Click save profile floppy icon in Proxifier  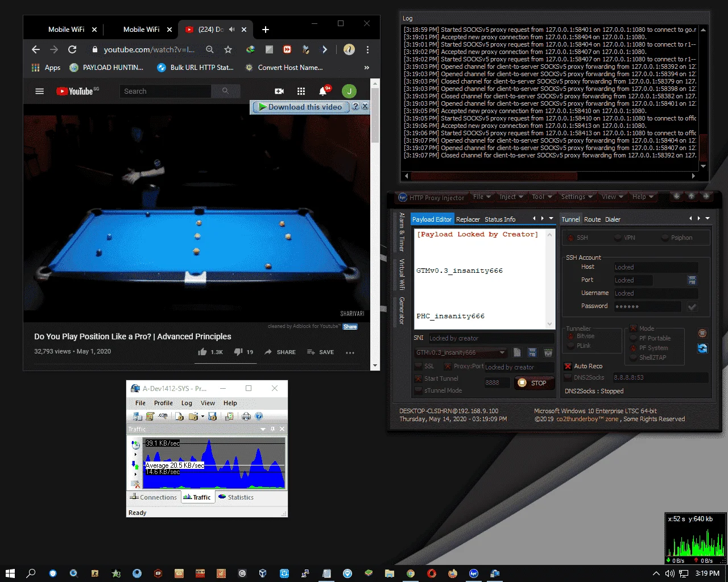coord(213,416)
